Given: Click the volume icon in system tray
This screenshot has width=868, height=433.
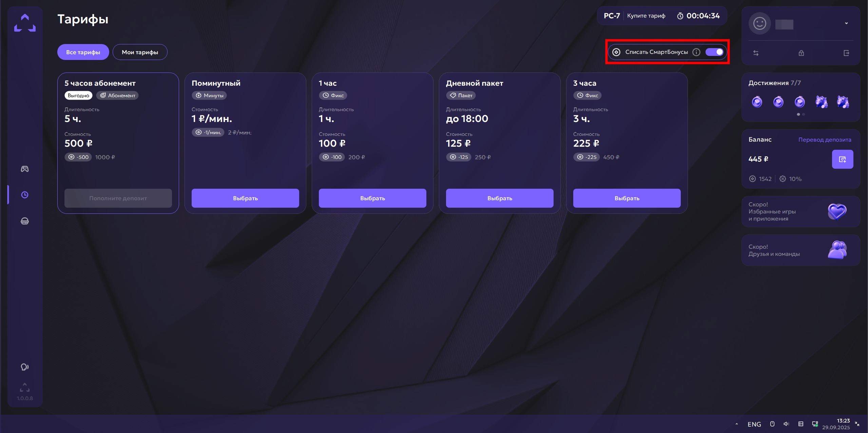Looking at the screenshot, I should pyautogui.click(x=786, y=424).
